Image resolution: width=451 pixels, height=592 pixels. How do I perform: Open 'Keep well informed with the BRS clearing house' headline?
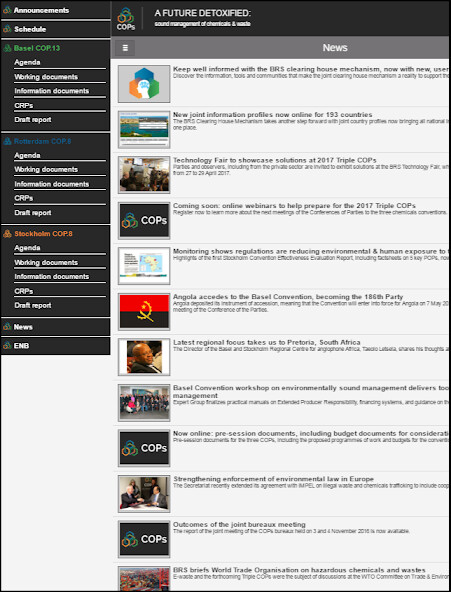coord(311,69)
